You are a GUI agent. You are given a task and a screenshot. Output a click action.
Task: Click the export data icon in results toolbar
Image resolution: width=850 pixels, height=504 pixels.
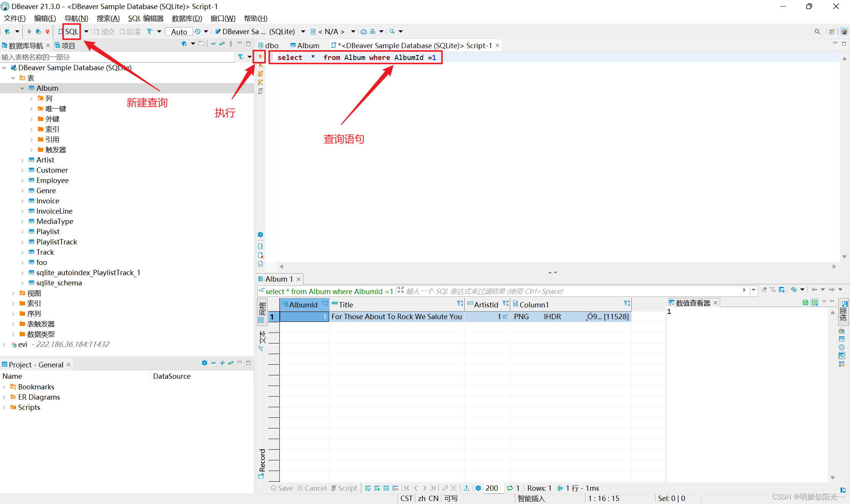pyautogui.click(x=466, y=488)
